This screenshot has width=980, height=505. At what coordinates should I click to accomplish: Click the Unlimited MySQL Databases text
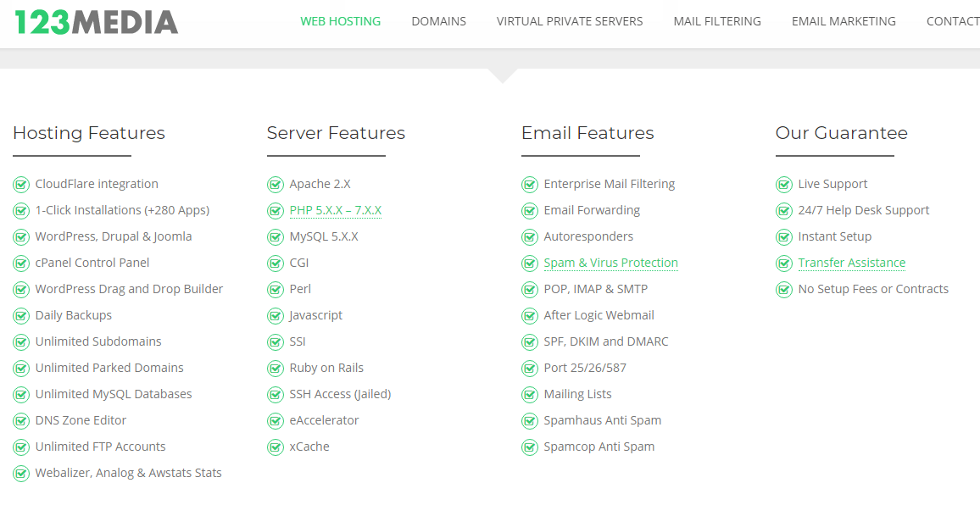point(113,394)
